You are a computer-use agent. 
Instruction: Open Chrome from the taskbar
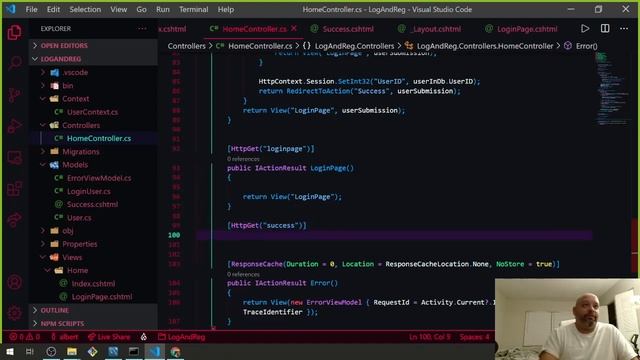(x=176, y=351)
